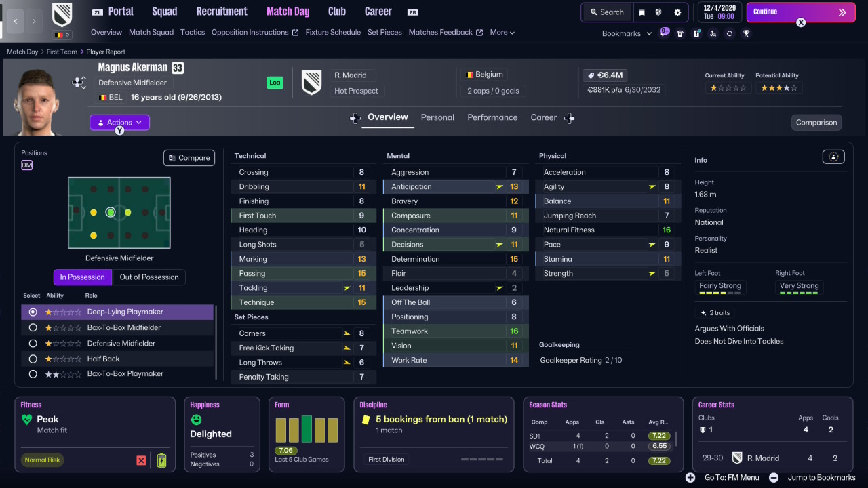Click the shirt squad bookmark shortcut
This screenshot has width=868, height=488.
click(x=680, y=33)
